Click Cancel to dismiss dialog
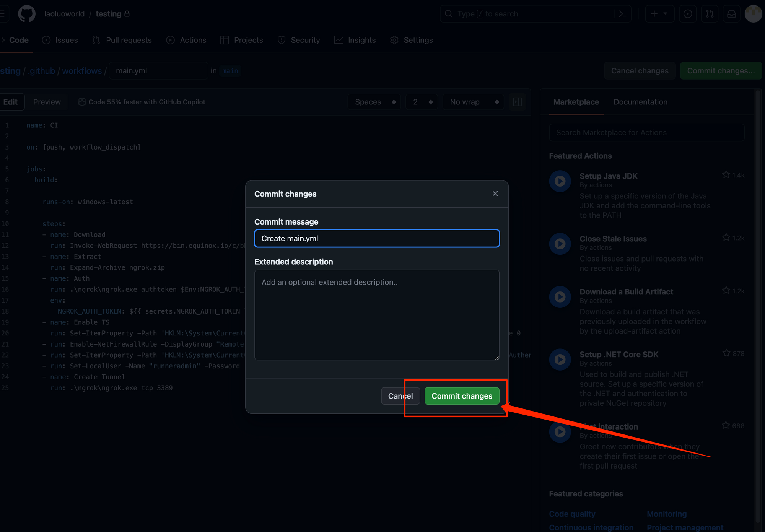The height and width of the screenshot is (532, 765). tap(400, 396)
